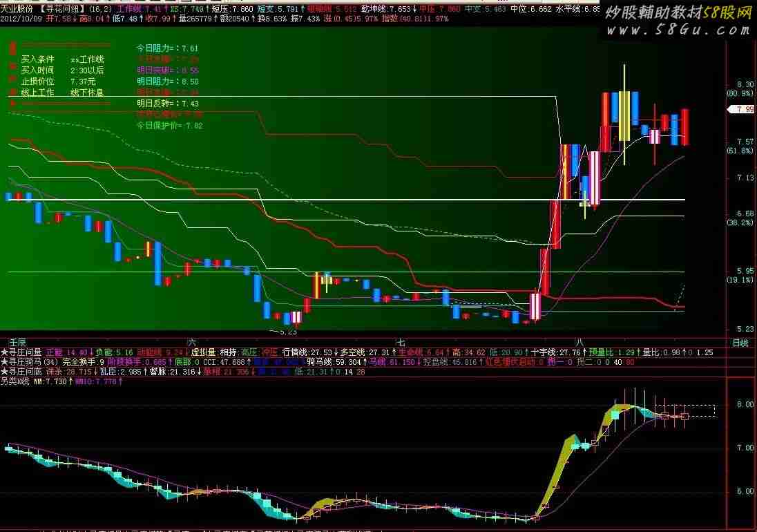Click the 今日保护价 line
Viewport: 757px width, 532px height.
click(x=169, y=126)
